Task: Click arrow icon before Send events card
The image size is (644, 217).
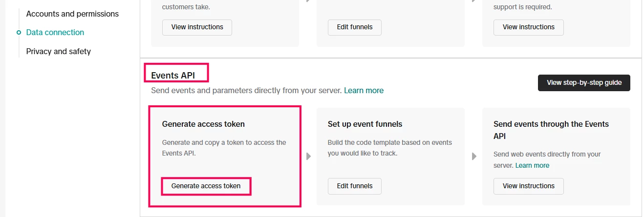Action: [474, 157]
